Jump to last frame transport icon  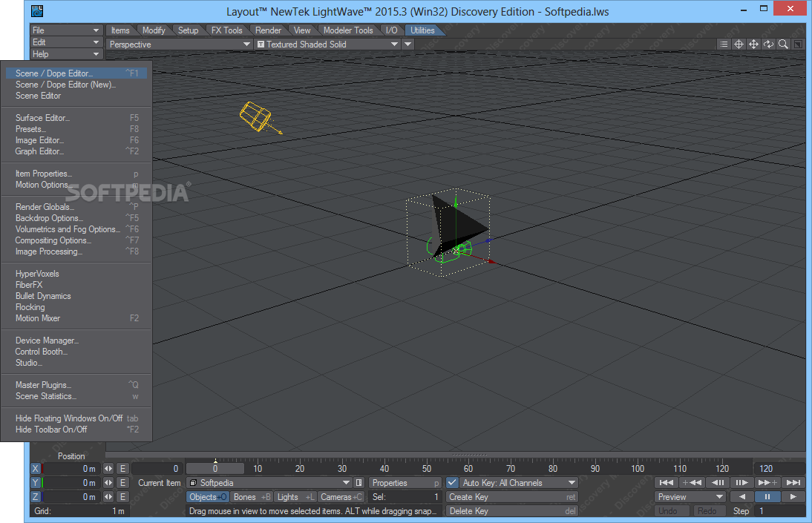tap(793, 483)
